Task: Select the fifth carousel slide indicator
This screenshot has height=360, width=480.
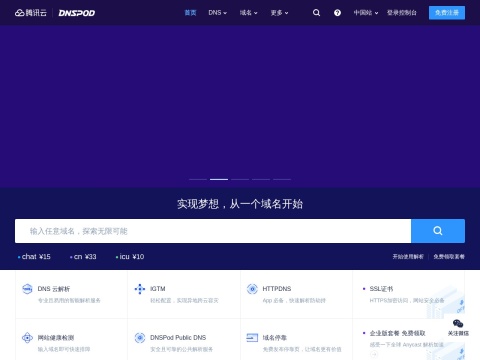Action: tap(282, 179)
